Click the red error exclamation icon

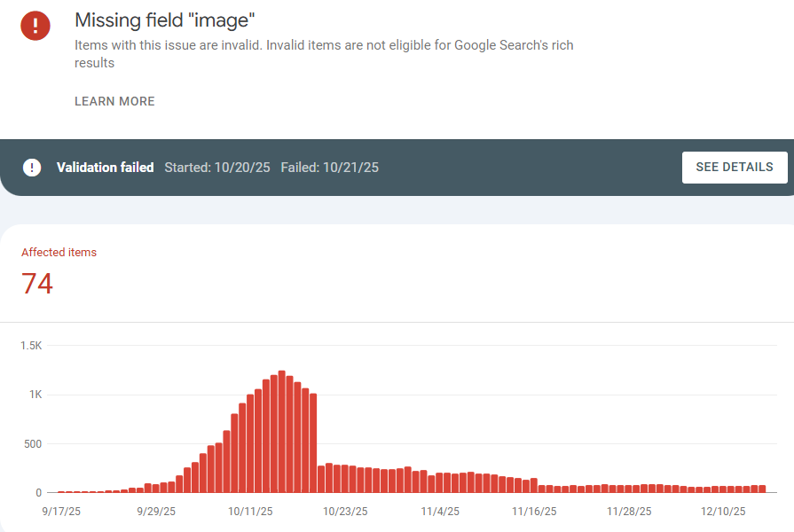[35, 25]
